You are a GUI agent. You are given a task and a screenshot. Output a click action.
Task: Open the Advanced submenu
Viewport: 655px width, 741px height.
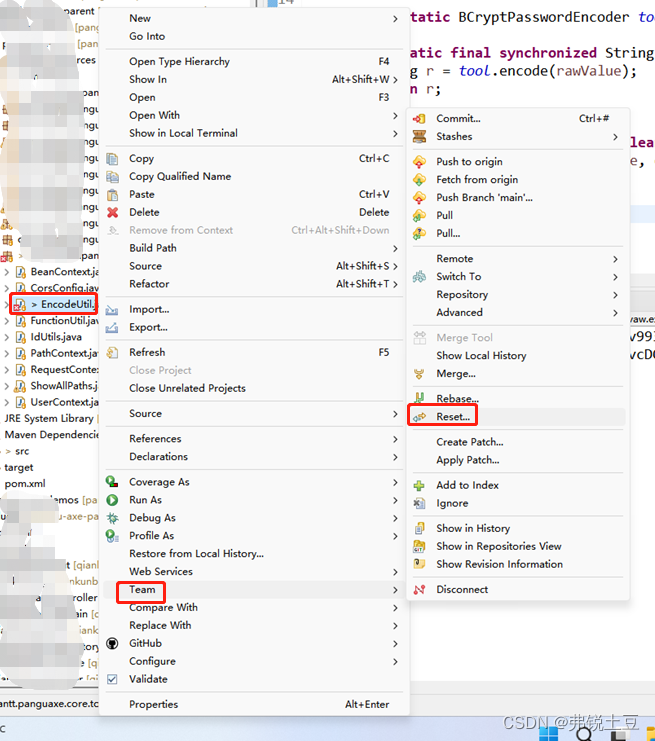518,313
